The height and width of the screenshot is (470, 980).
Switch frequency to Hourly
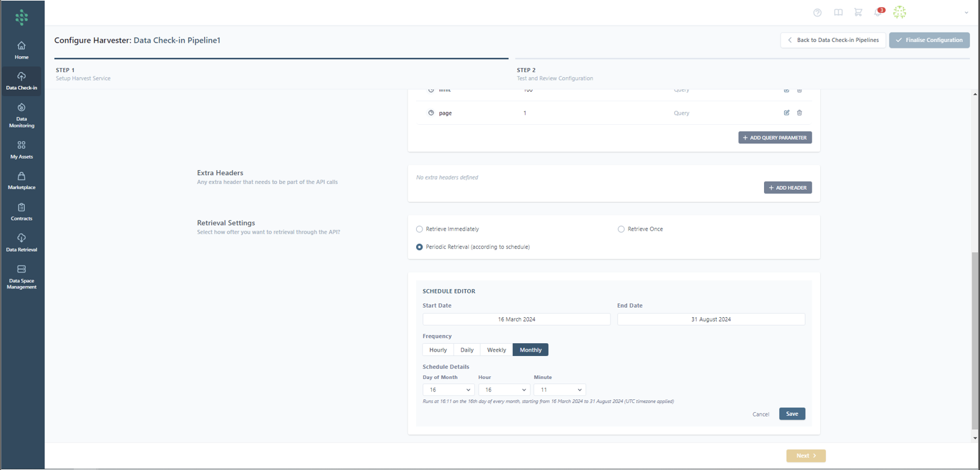(438, 350)
